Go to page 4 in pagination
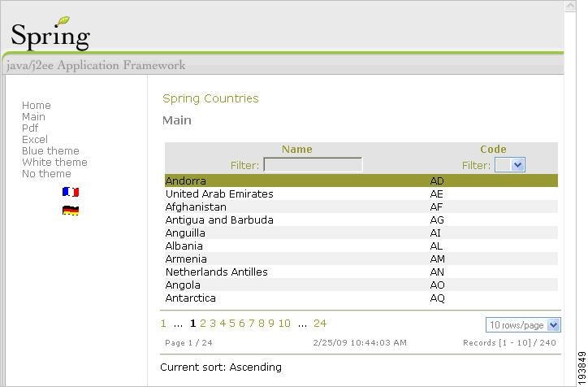The image size is (588, 387). point(223,324)
